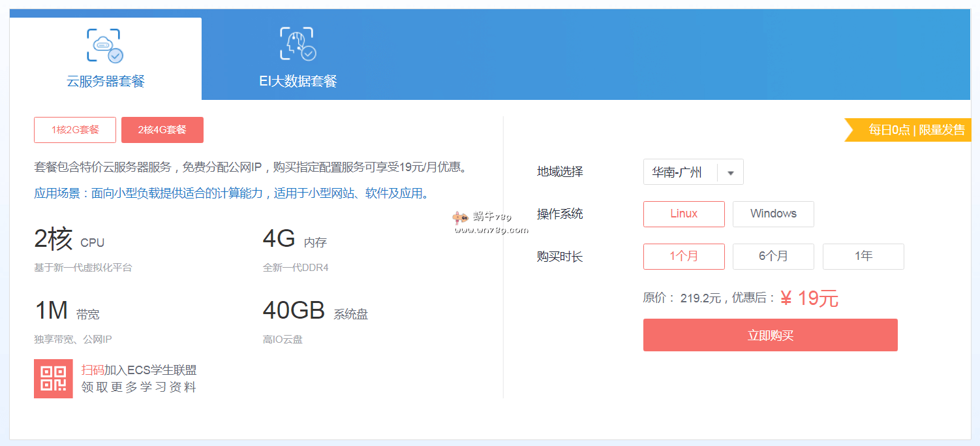Click the EI big data package icon

coord(298,44)
